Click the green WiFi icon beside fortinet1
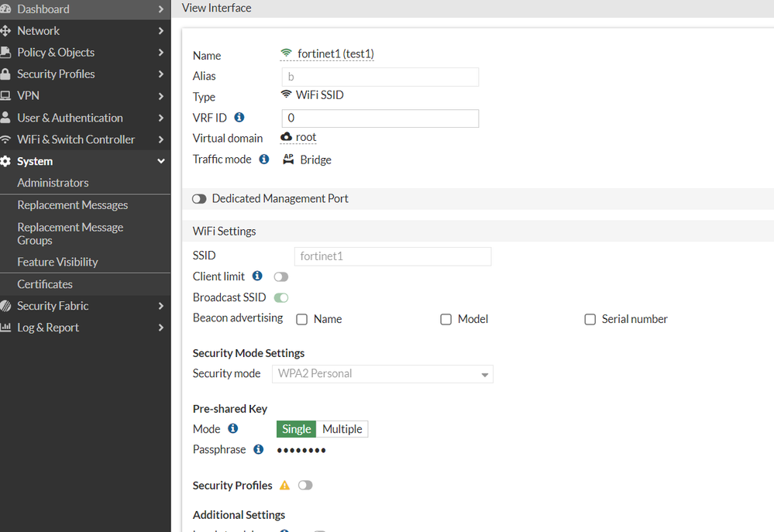 [287, 53]
